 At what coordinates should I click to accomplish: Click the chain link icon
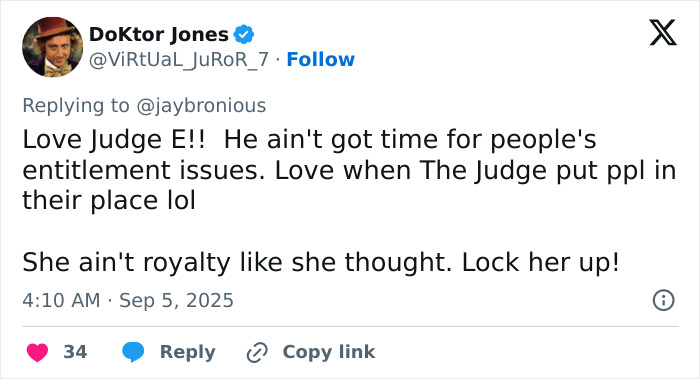[257, 352]
